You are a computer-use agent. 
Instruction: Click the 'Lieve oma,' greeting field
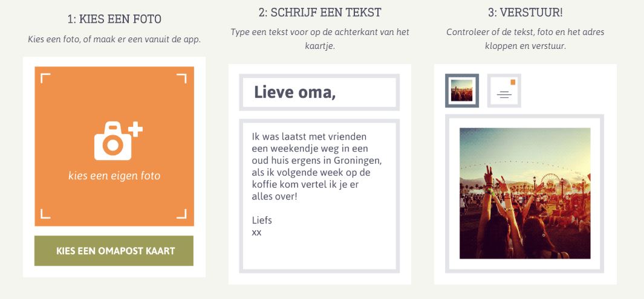(x=319, y=92)
